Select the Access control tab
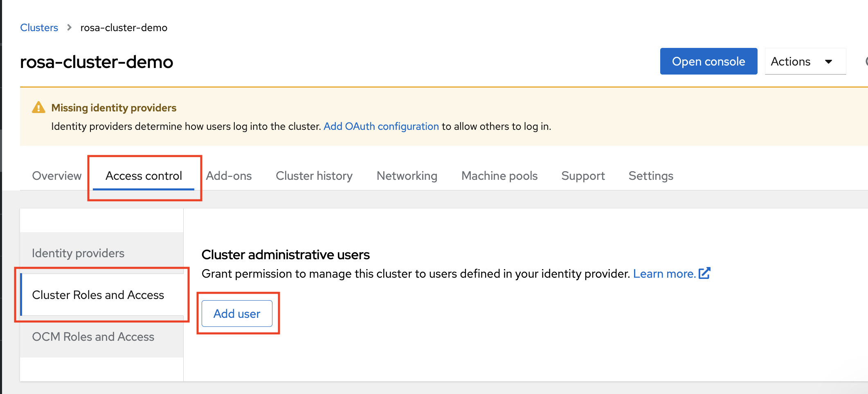 144,176
